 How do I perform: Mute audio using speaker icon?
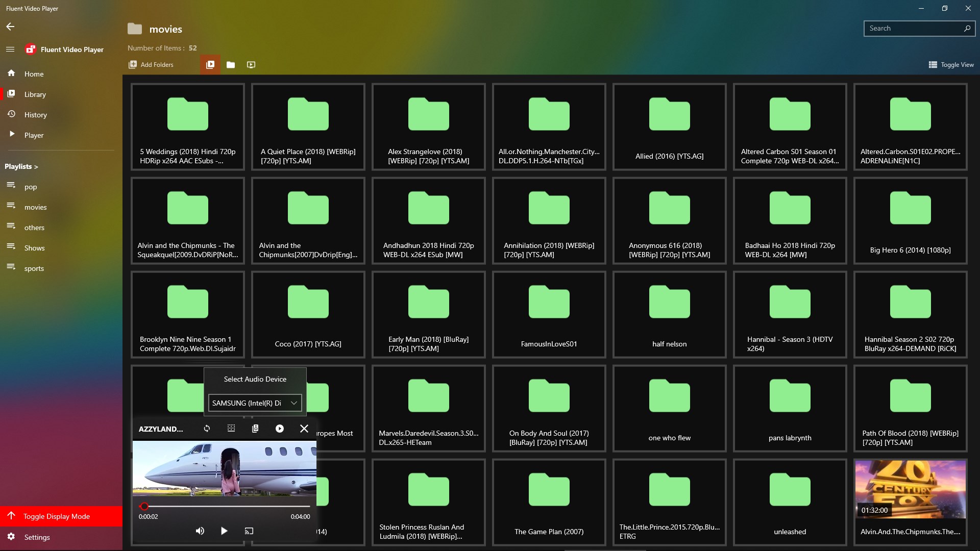(x=200, y=531)
